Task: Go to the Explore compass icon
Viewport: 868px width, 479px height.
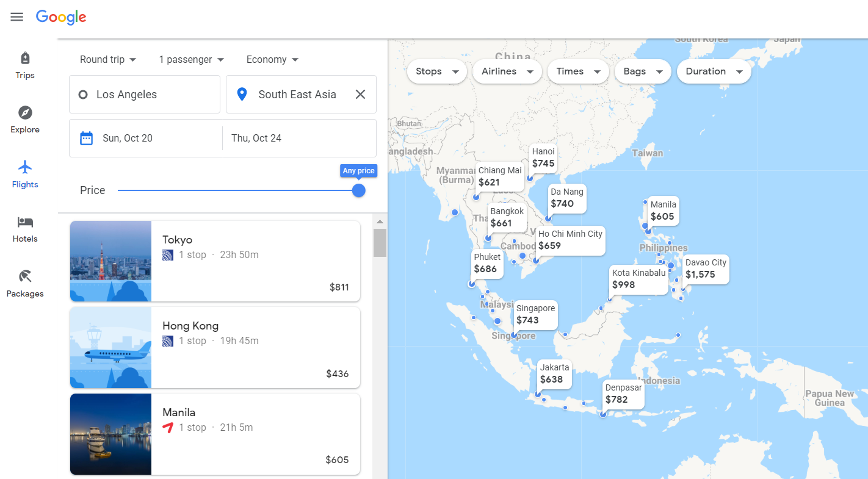Action: [x=25, y=113]
